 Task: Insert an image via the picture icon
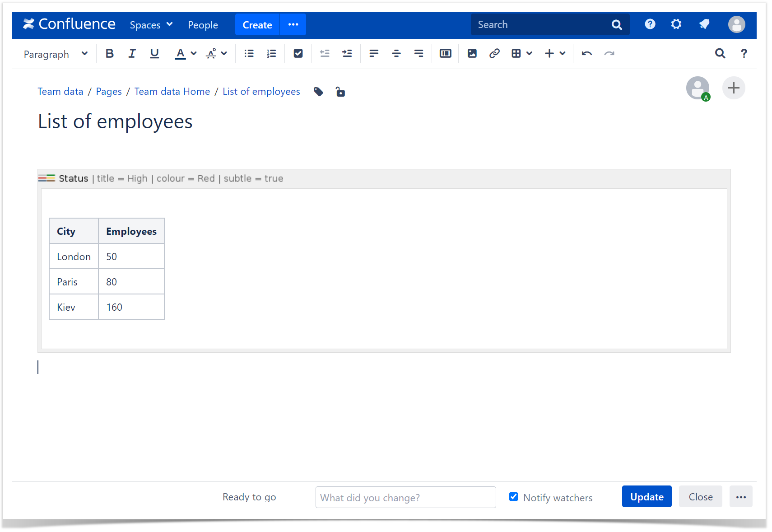(x=472, y=54)
